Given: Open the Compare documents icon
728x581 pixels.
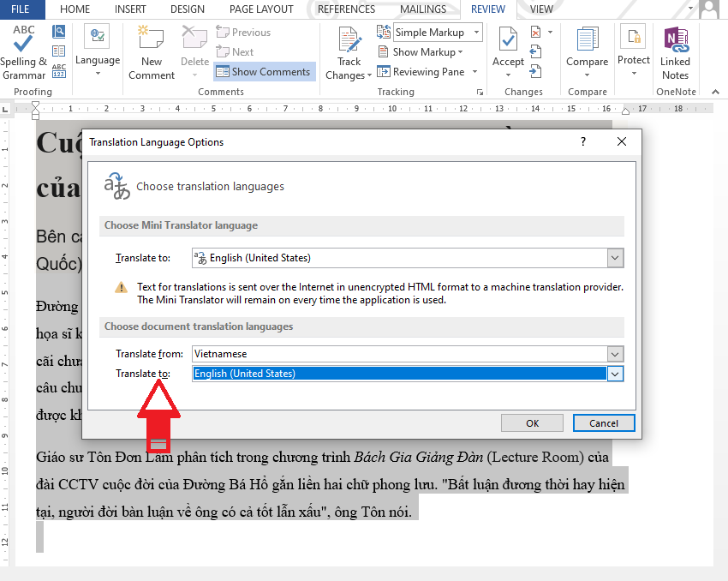Looking at the screenshot, I should 587,39.
